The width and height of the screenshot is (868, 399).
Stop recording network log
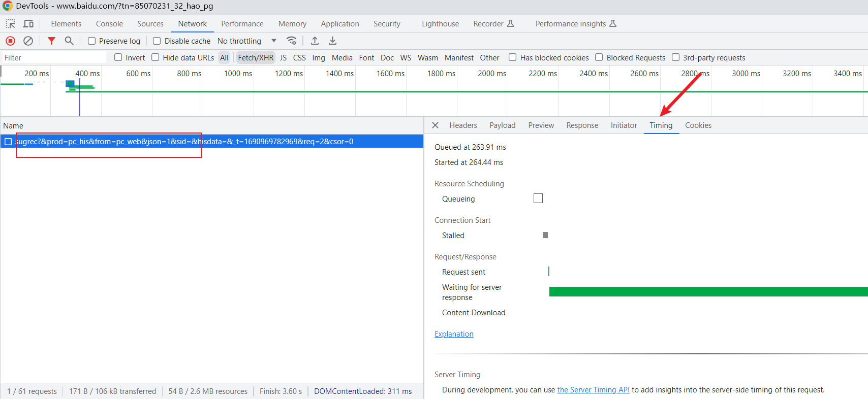click(x=10, y=41)
